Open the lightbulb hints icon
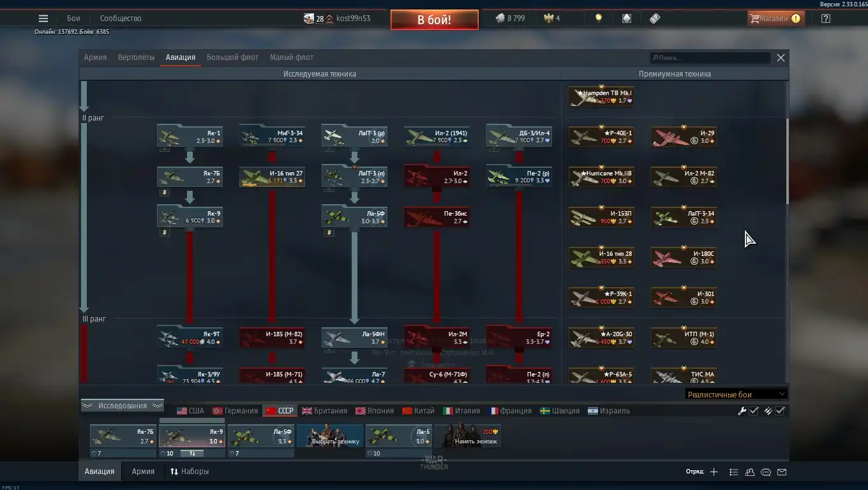Screen dimensions: 868x490 (598, 19)
